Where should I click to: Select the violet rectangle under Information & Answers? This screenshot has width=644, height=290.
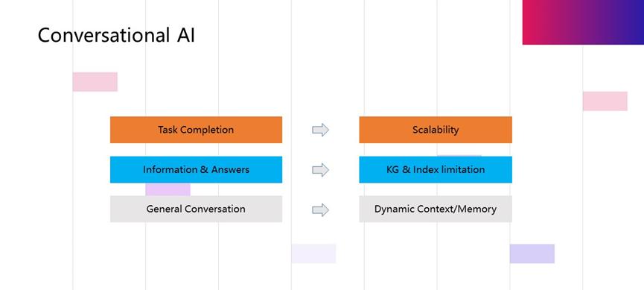168,189
